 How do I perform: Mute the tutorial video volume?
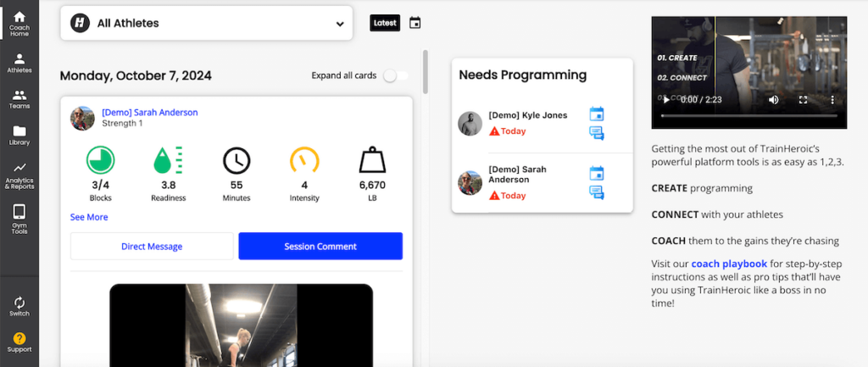coord(773,100)
